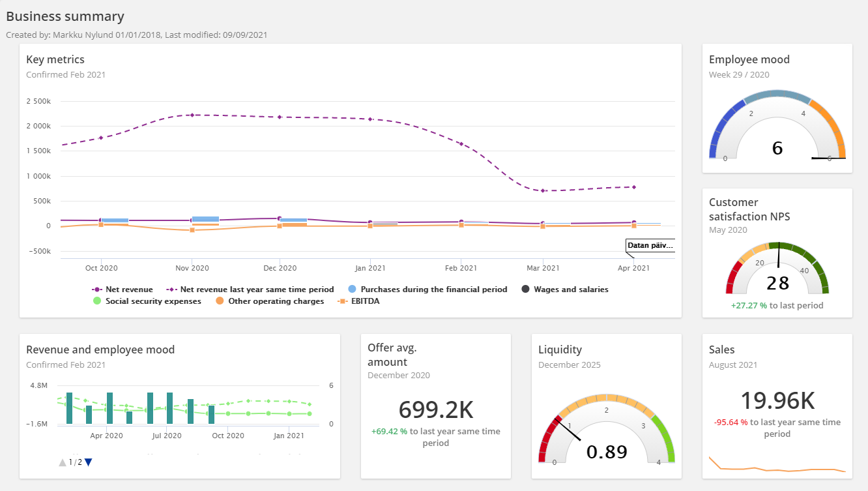Screen dimensions: 868x491
Task: Click the Key metrics panel title
Action: tap(55, 59)
